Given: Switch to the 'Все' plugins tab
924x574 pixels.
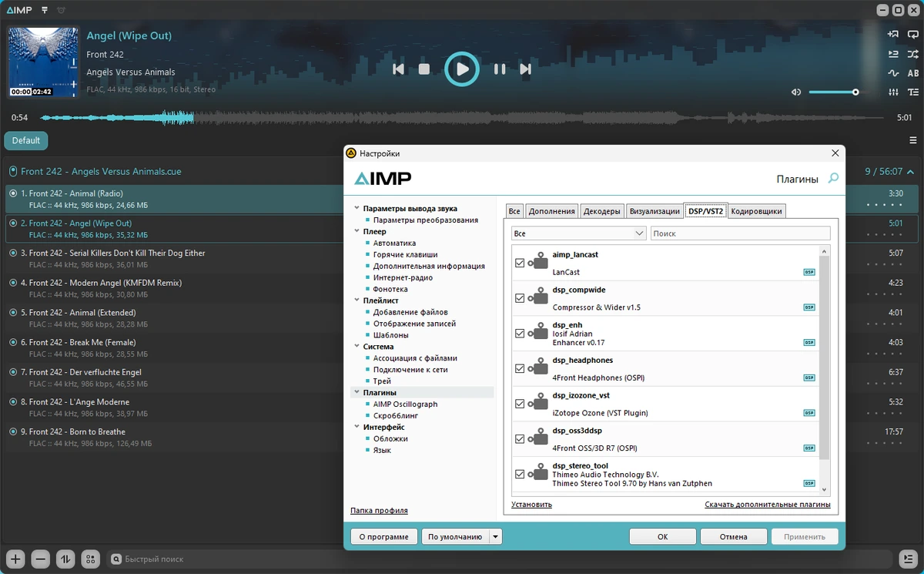Looking at the screenshot, I should (514, 211).
